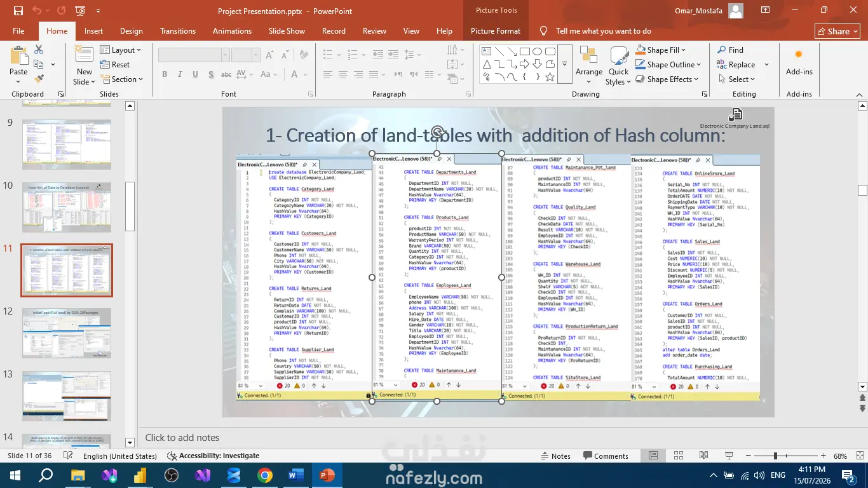Open the Shape Fill dropdown

click(661, 50)
